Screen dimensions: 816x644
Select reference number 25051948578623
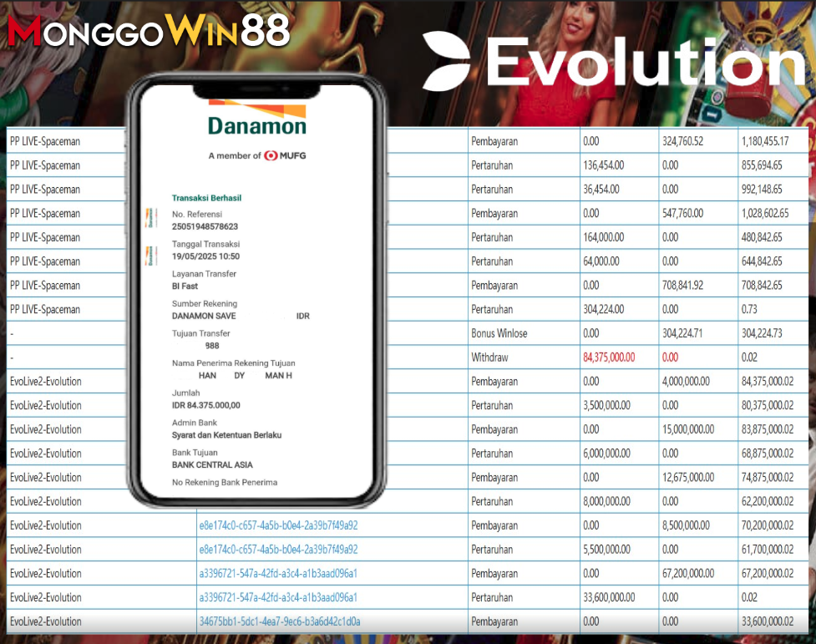click(x=205, y=226)
